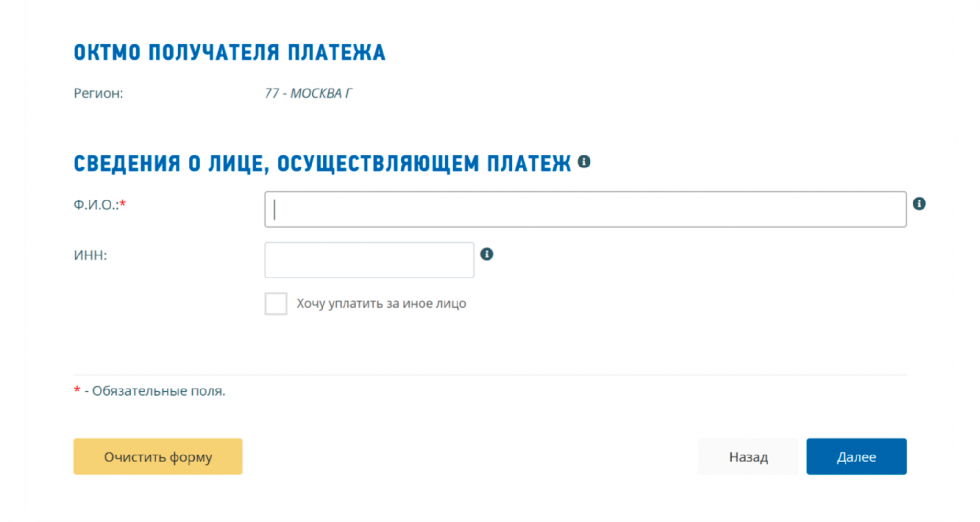Enable the Хочу уплатить за иное лицо checkbox
Screen dimensions: 980x522
pyautogui.click(x=276, y=303)
